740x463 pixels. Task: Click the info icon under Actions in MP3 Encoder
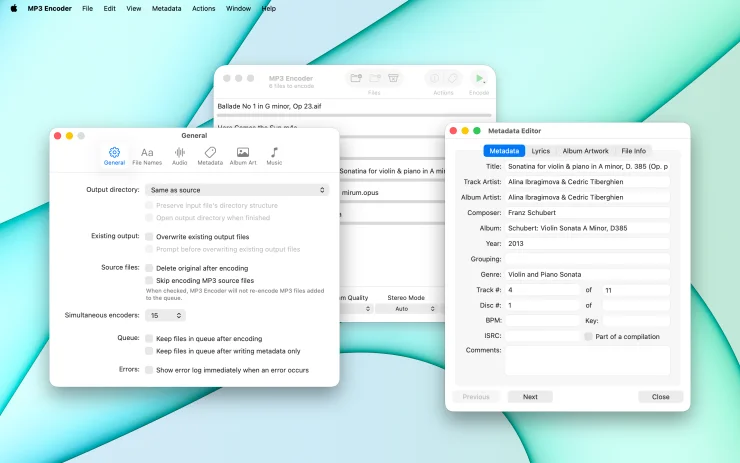[x=435, y=78]
